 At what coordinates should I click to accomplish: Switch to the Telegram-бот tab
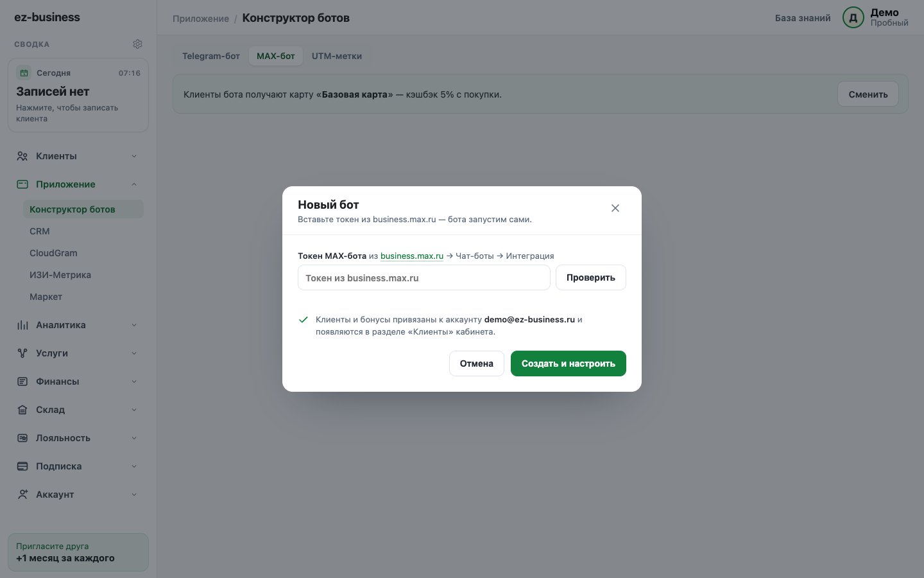pyautogui.click(x=211, y=56)
